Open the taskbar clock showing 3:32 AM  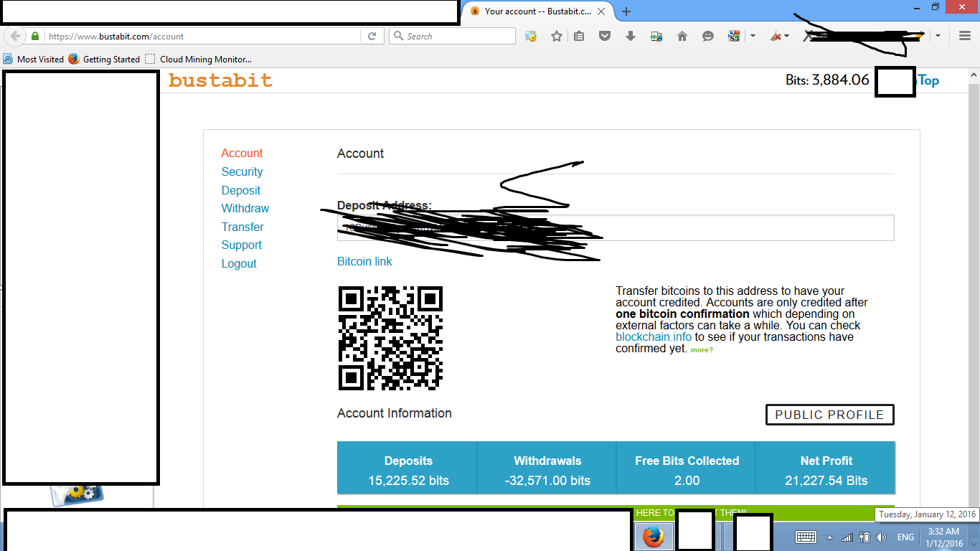(x=943, y=537)
